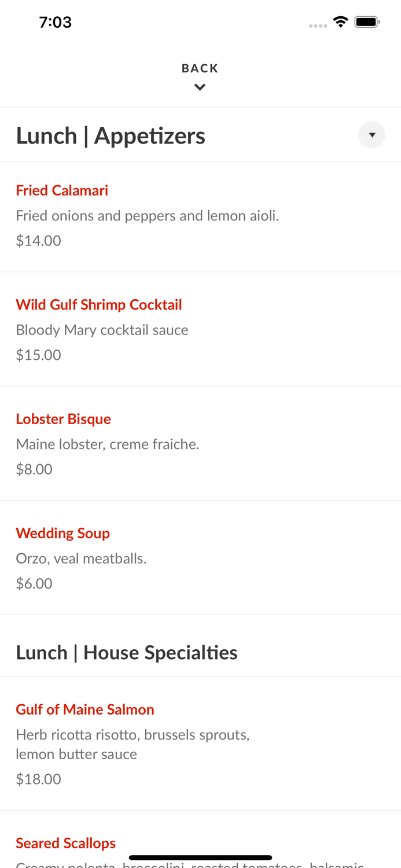Tap the cellular signal dots

(x=318, y=25)
